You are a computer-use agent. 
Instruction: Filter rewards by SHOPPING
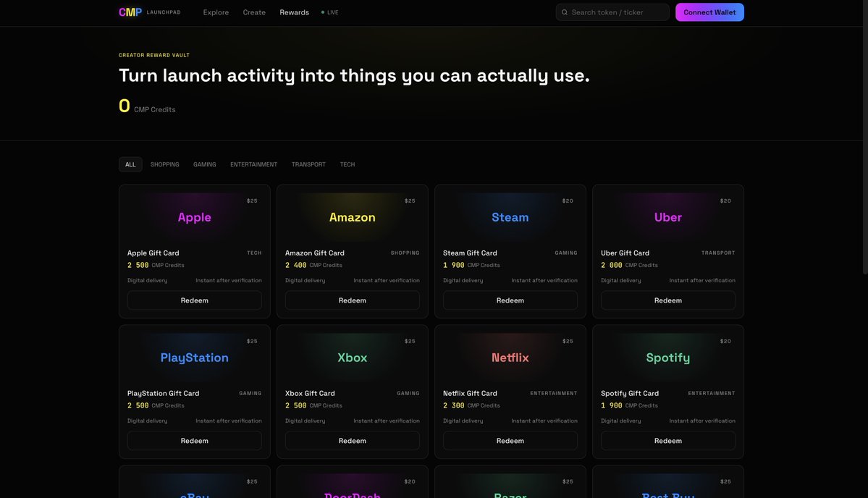pos(164,164)
